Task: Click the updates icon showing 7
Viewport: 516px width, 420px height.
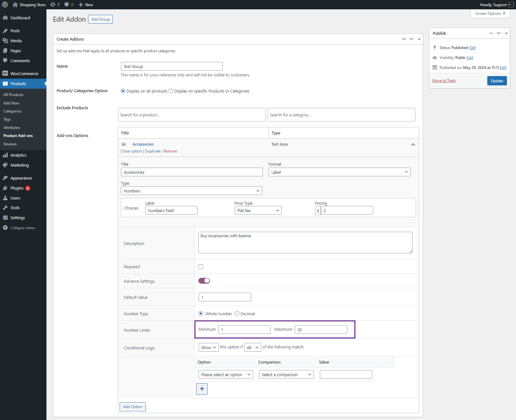Action: pyautogui.click(x=53, y=5)
